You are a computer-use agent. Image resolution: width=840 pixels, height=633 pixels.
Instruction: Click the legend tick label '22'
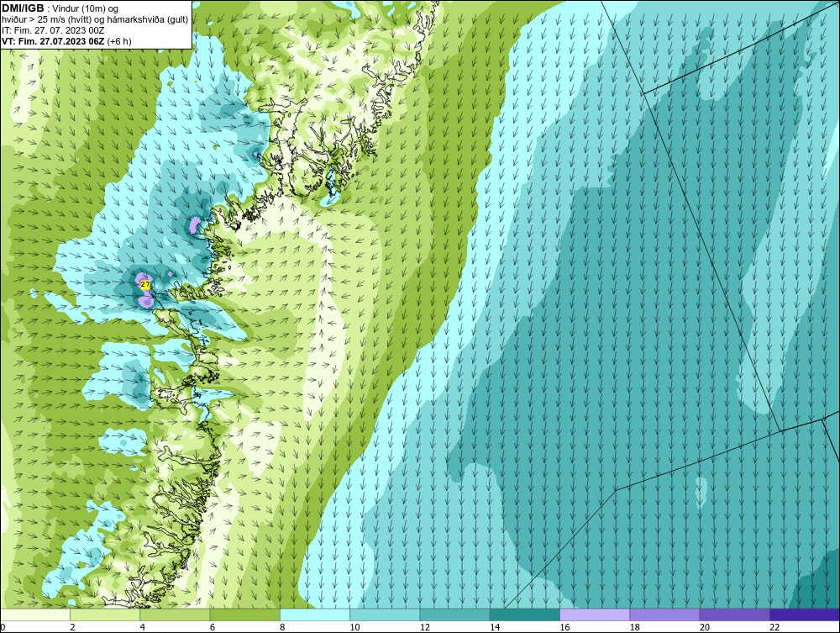[774, 627]
